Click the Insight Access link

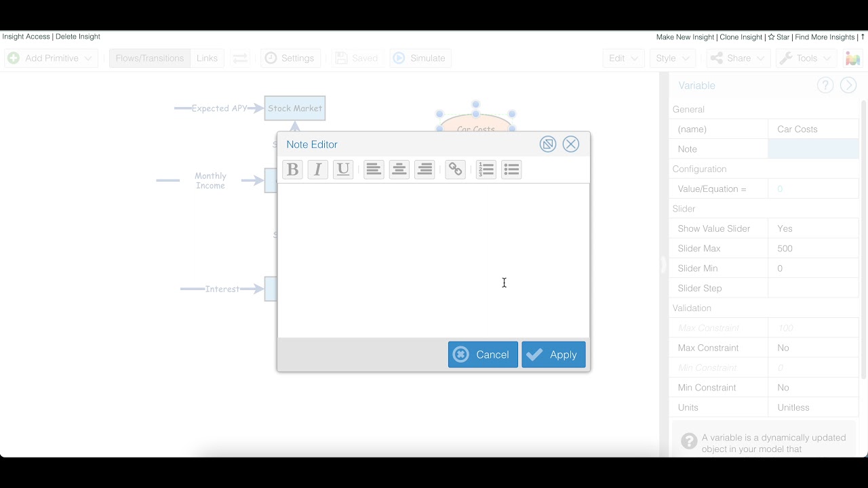(x=26, y=37)
